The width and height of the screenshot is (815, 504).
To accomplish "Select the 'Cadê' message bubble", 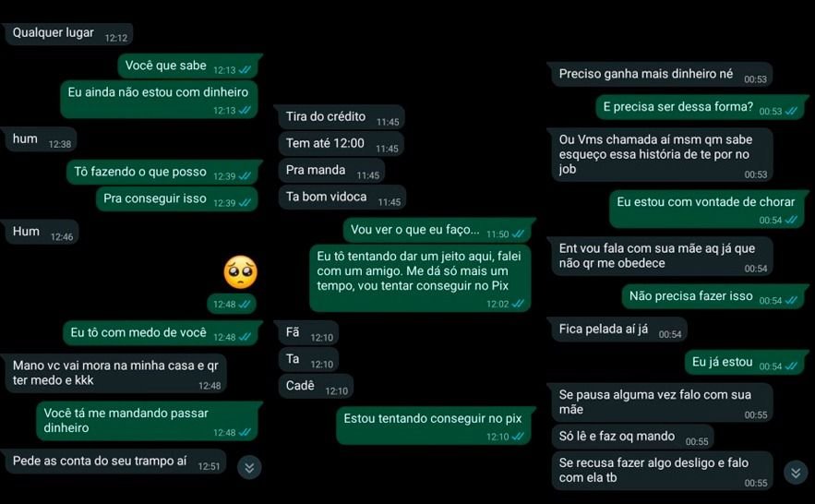I will [316, 387].
